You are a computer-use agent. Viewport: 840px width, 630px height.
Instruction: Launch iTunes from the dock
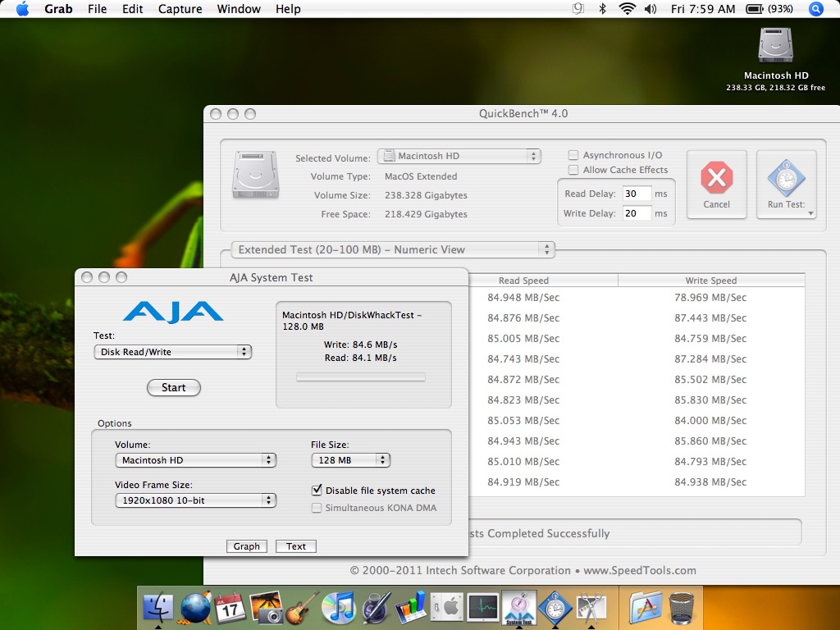click(337, 608)
